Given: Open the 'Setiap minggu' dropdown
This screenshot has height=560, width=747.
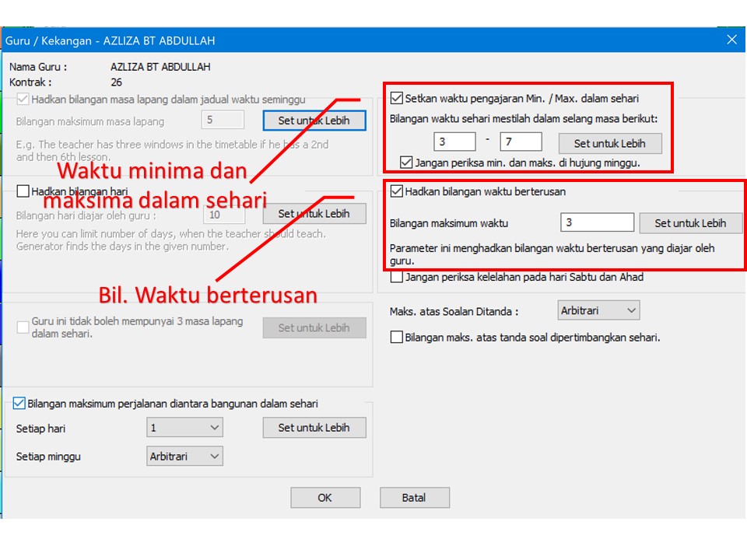Looking at the screenshot, I should coord(184,457).
